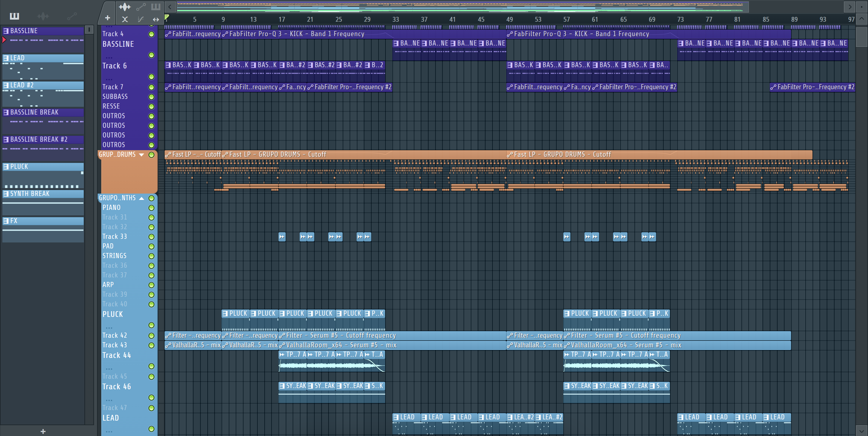
Task: Mute the ARP track
Action: [x=151, y=285]
